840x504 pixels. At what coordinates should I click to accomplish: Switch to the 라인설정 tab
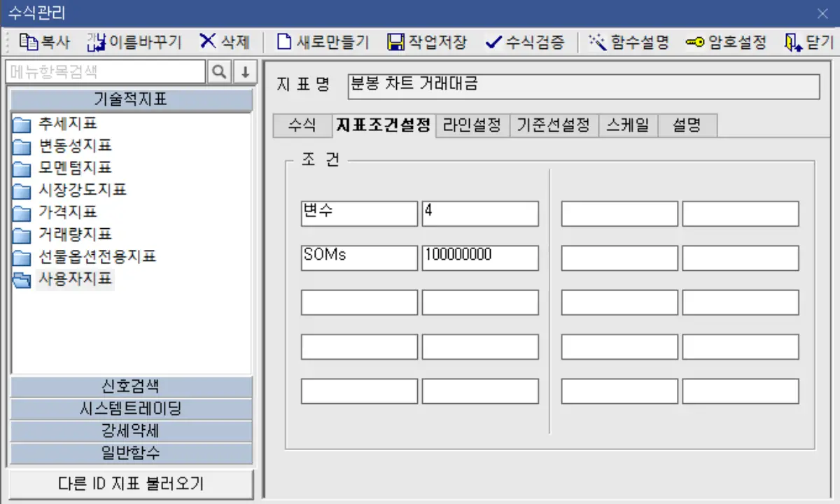[x=472, y=125]
